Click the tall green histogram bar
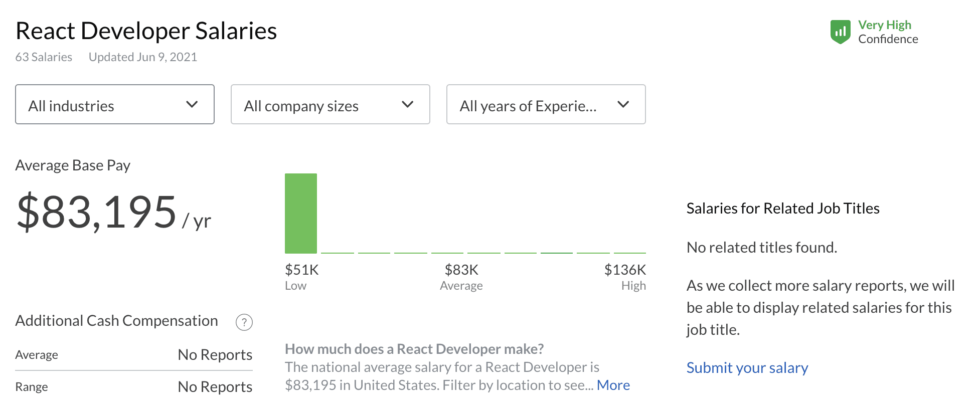 click(x=301, y=214)
